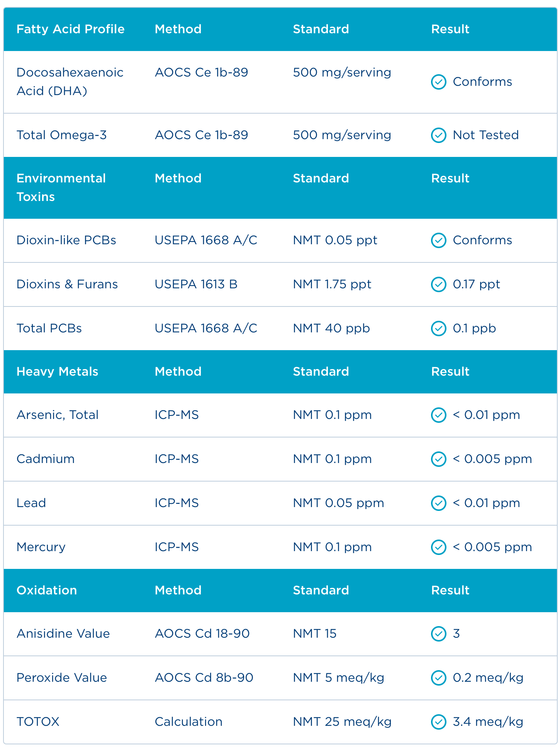560x749 pixels.
Task: Click the check icon beside Anisidine Value result
Action: (438, 634)
